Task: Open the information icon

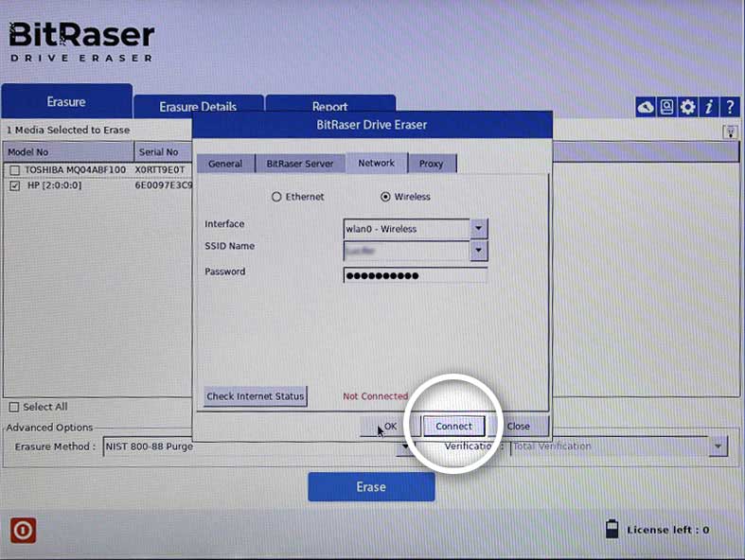Action: pos(709,107)
